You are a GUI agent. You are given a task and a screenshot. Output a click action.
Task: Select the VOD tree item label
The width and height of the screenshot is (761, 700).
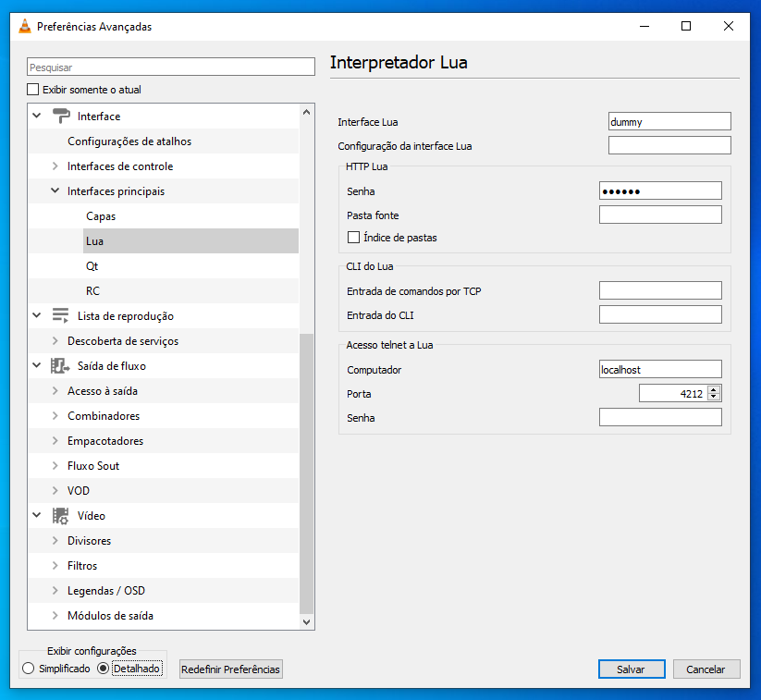(x=79, y=491)
